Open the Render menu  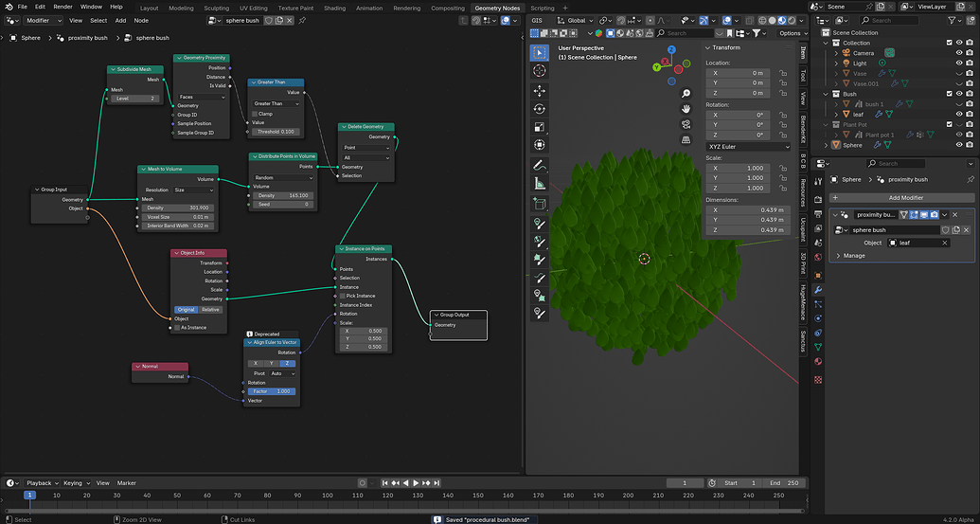[62, 7]
